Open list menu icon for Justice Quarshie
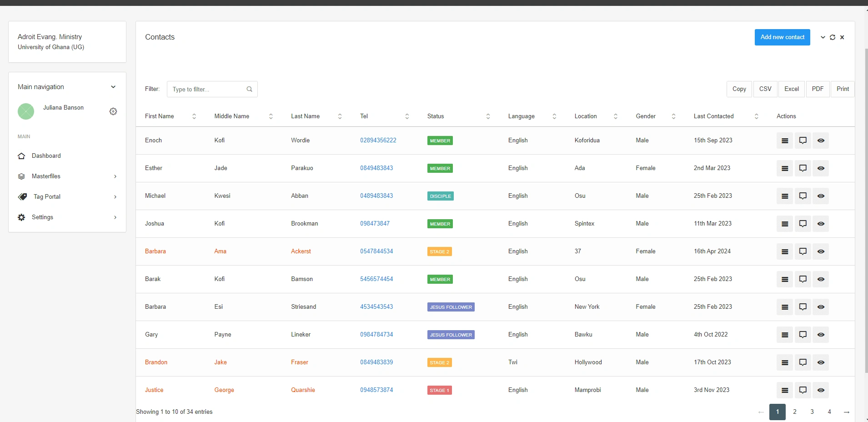Viewport: 868px width, 422px height. [x=785, y=390]
